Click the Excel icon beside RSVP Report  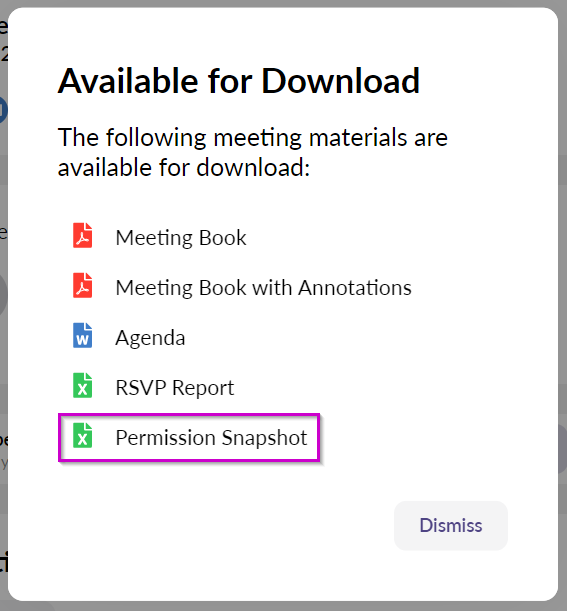[x=83, y=385]
